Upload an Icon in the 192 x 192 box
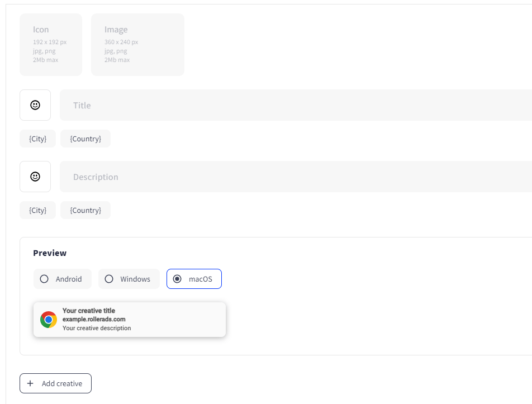 51,44
